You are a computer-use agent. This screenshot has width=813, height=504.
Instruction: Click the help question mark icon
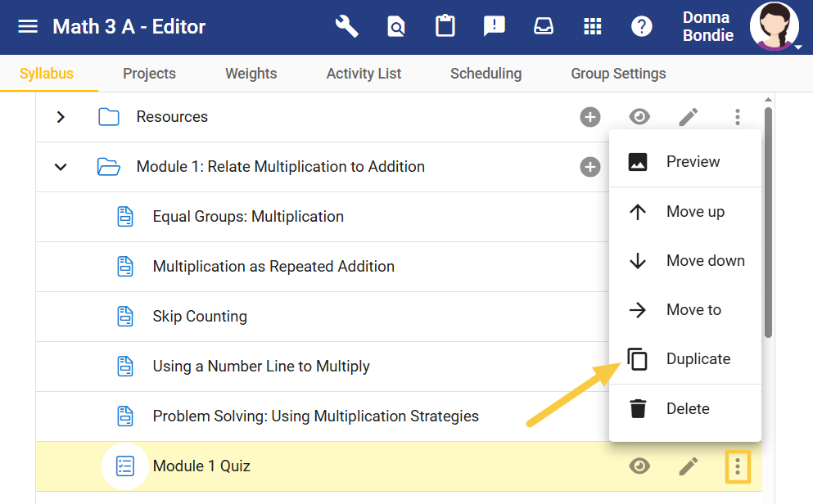642,27
